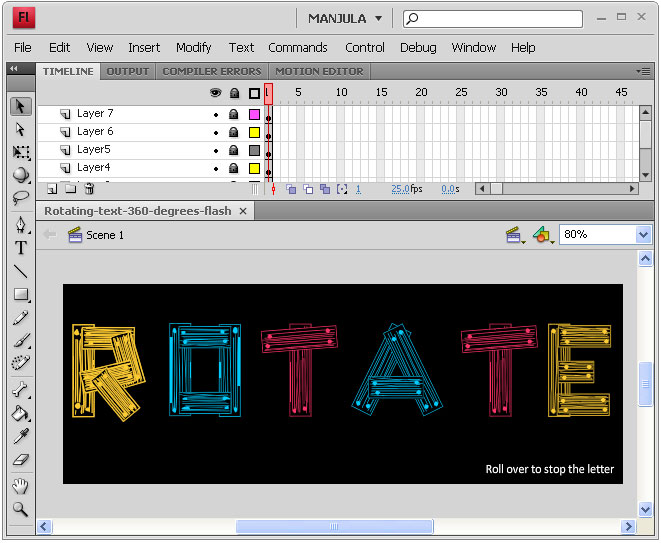Open the Edit Symbols dropdown
This screenshot has height=543, width=661.
click(543, 235)
